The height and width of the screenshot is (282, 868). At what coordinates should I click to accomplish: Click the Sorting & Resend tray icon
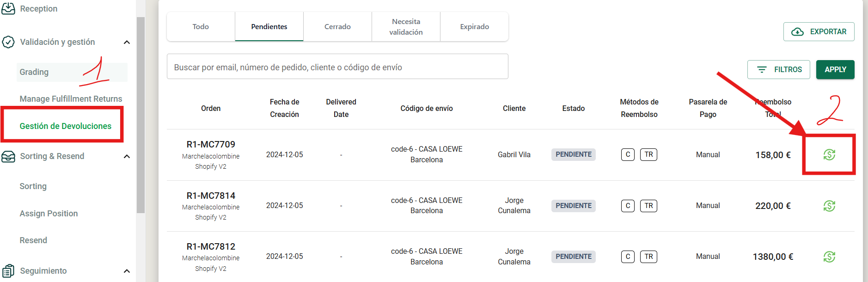point(8,156)
